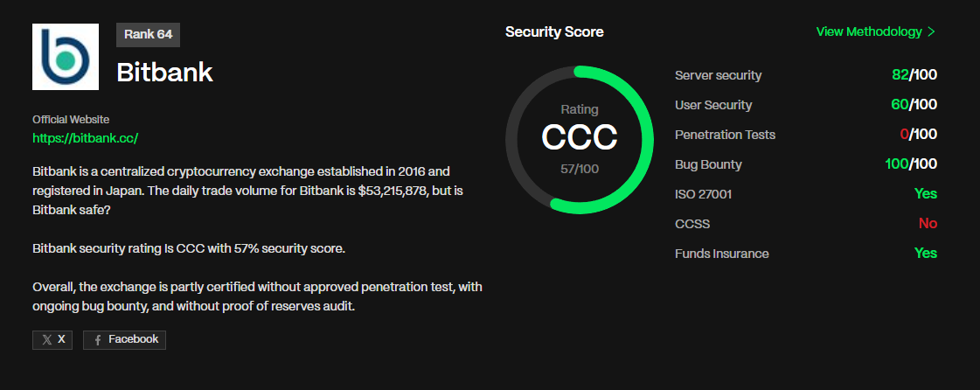Click the Bitbank logo image
Image resolution: width=980 pixels, height=390 pixels.
(66, 57)
